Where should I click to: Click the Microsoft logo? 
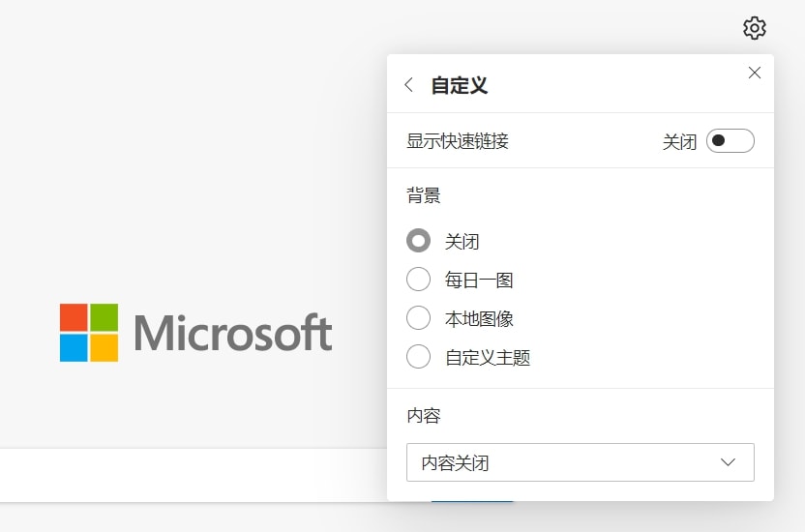click(x=195, y=333)
